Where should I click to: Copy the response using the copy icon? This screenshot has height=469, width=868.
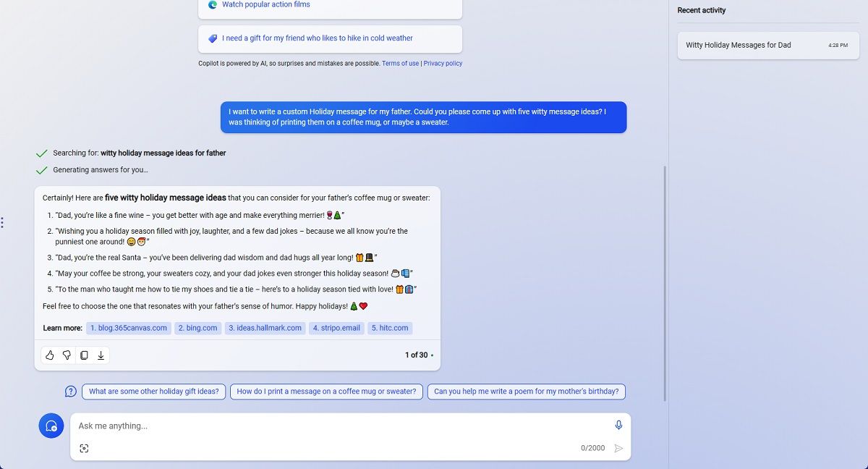point(84,355)
